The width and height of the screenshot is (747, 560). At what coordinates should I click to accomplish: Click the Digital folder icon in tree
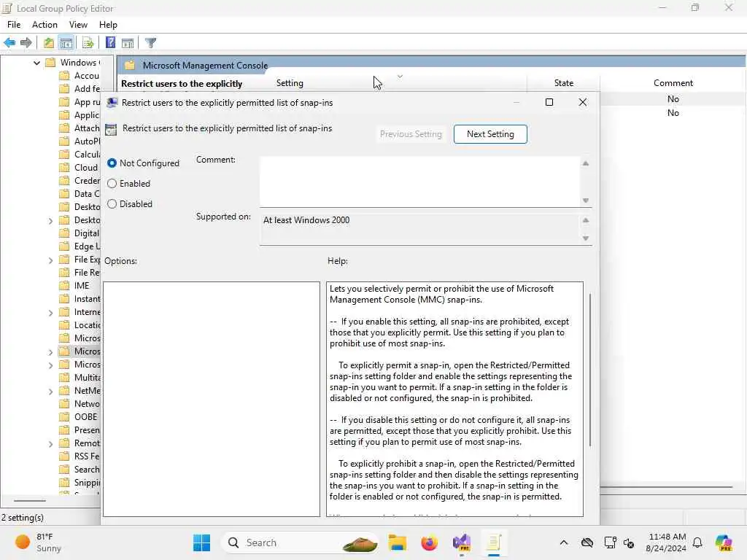pos(64,233)
